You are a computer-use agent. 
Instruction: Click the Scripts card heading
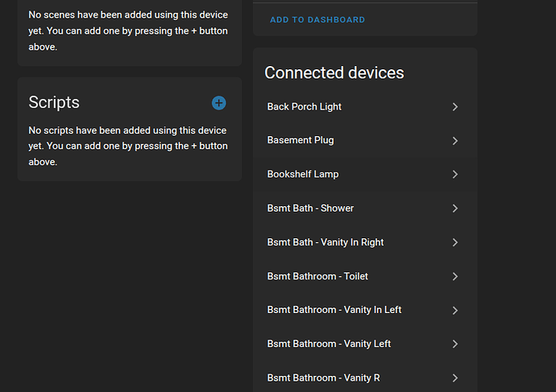[54, 102]
